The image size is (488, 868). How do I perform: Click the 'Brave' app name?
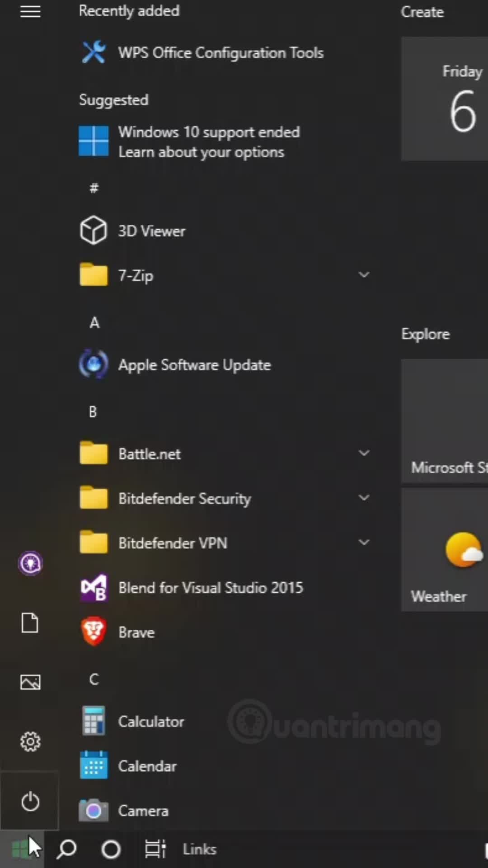pos(136,632)
